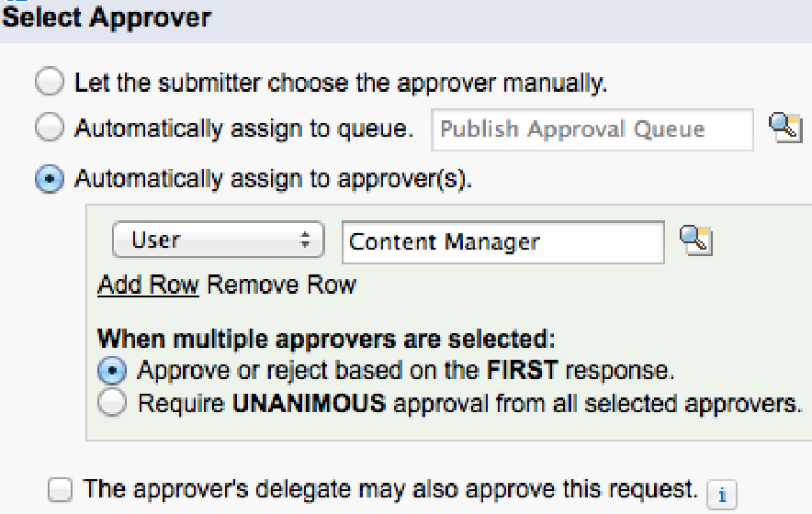Click the Remove Row link

coord(281,285)
